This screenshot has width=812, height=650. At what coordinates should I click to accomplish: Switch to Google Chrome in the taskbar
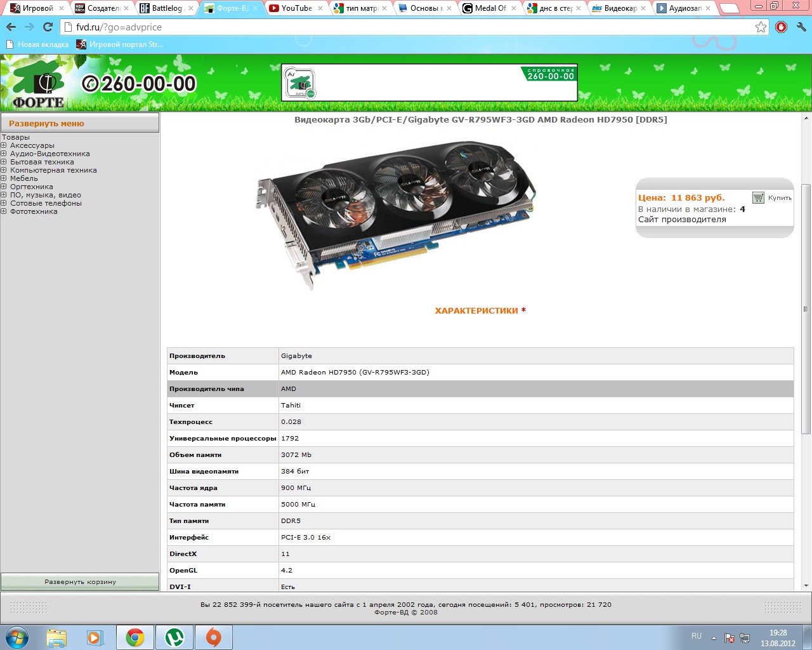[134, 637]
